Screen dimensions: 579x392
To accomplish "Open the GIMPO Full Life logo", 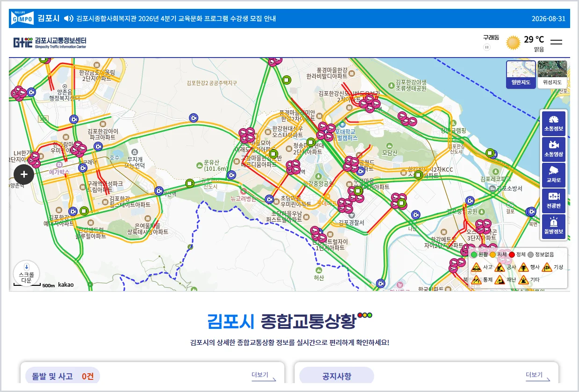I will point(22,18).
